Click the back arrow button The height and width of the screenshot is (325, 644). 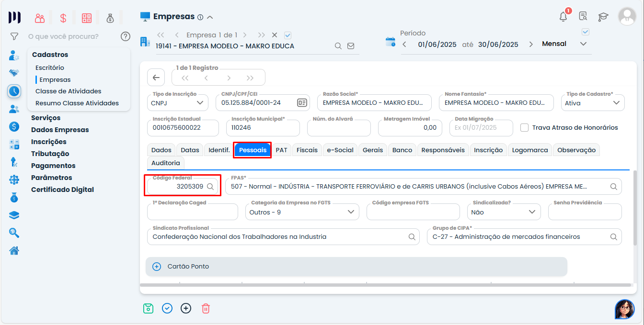click(156, 78)
